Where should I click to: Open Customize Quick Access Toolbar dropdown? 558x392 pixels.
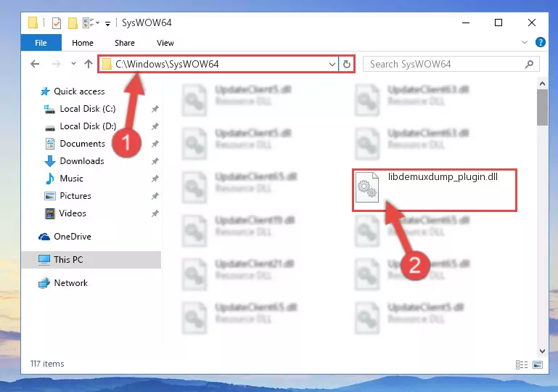pos(107,24)
